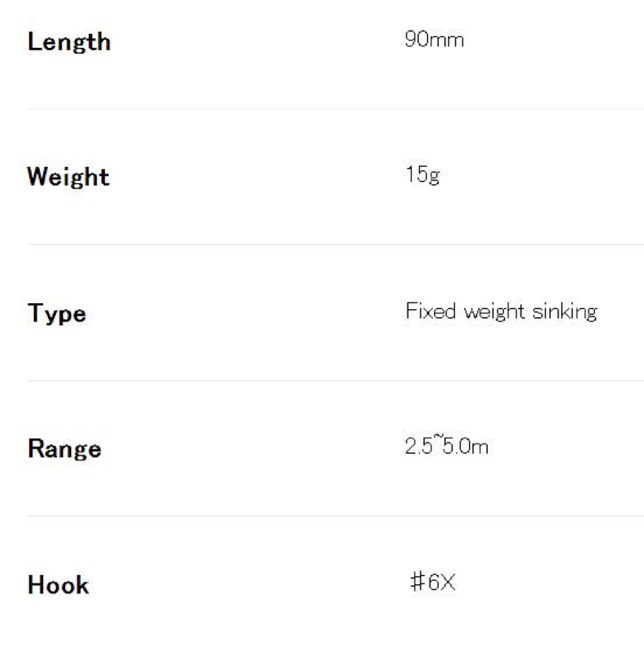Click the word sinking in Type value

[x=564, y=311]
